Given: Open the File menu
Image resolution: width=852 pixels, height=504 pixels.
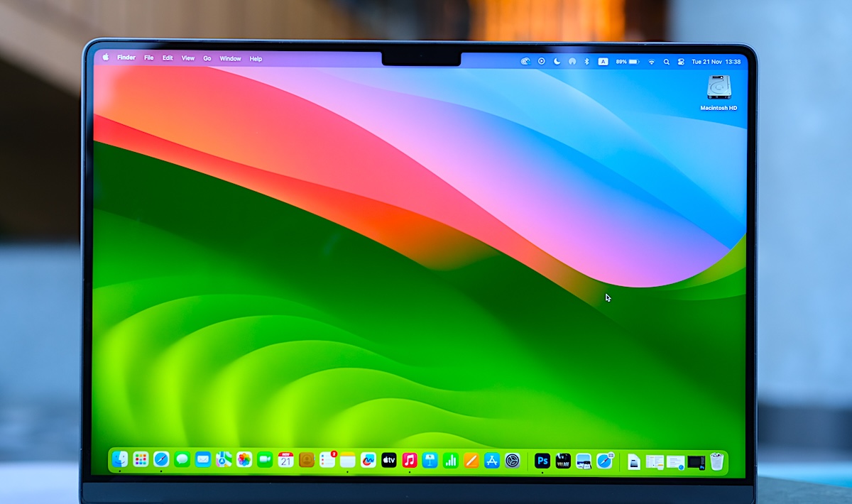Looking at the screenshot, I should click(148, 58).
